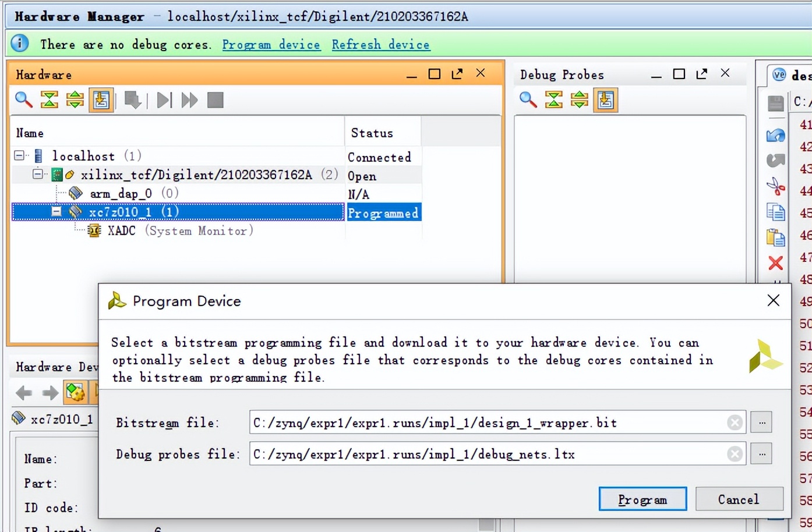Click the search icon in Debug Probes panel
Image resolution: width=812 pixels, height=532 pixels.
528,100
